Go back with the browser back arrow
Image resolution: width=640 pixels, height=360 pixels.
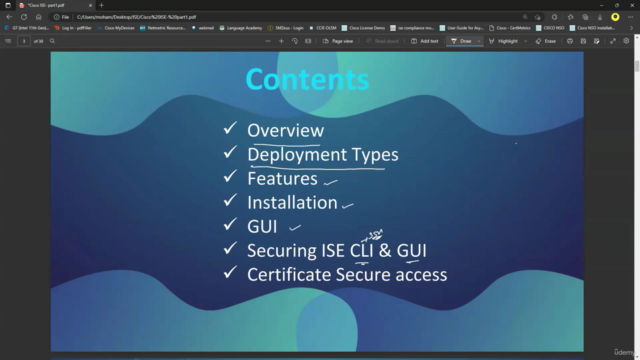[x=9, y=17]
